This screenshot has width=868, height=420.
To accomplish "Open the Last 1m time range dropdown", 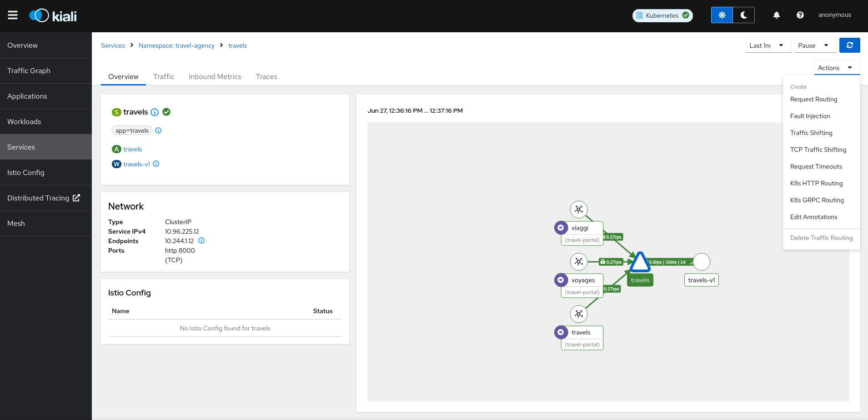I will (x=768, y=45).
